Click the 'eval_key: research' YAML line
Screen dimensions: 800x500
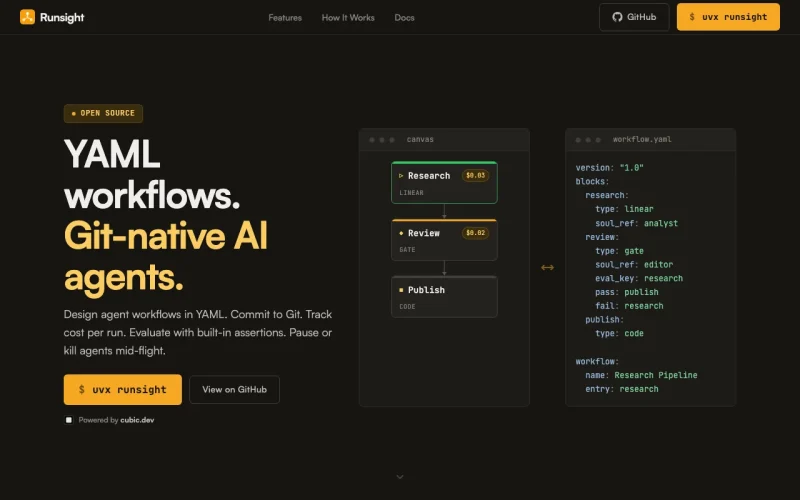coord(639,279)
